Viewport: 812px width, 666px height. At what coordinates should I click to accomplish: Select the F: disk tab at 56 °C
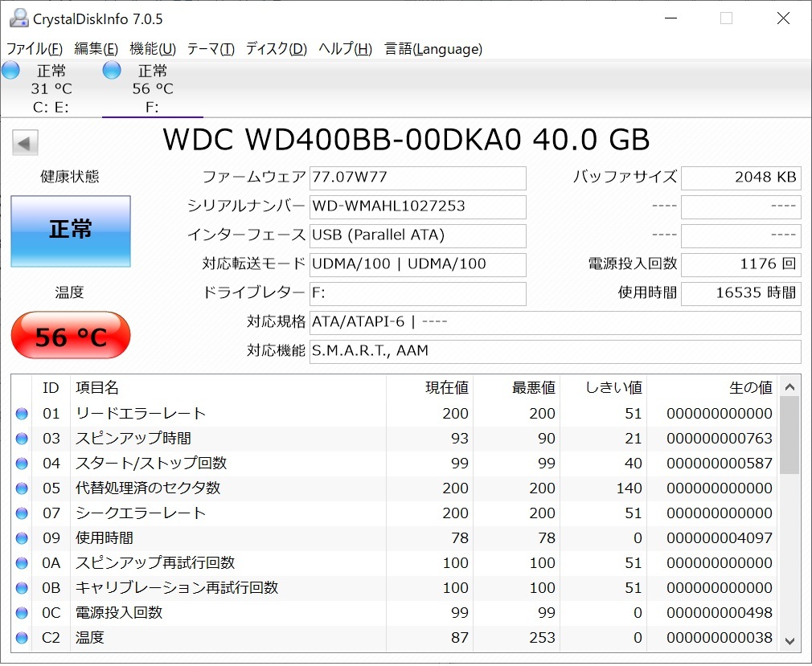click(x=152, y=88)
